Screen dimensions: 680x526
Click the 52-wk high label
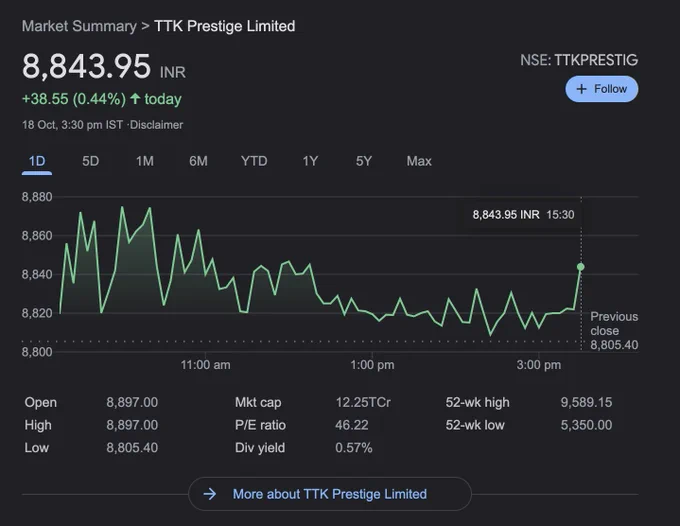(x=477, y=402)
